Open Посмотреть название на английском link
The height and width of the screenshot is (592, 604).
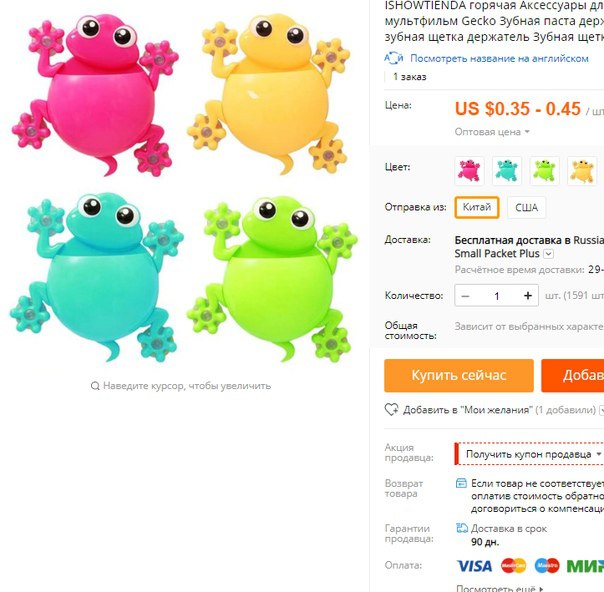point(499,59)
